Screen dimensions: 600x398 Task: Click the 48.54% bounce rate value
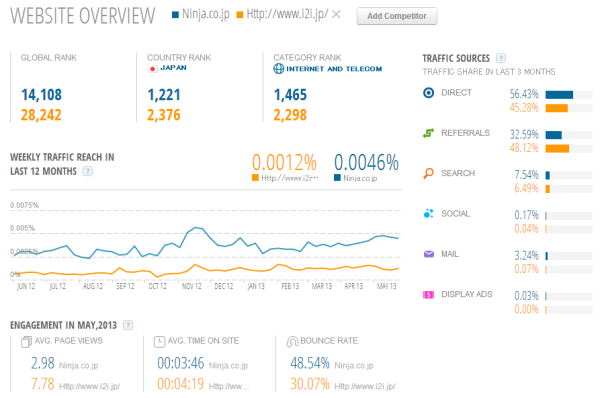pyautogui.click(x=310, y=363)
